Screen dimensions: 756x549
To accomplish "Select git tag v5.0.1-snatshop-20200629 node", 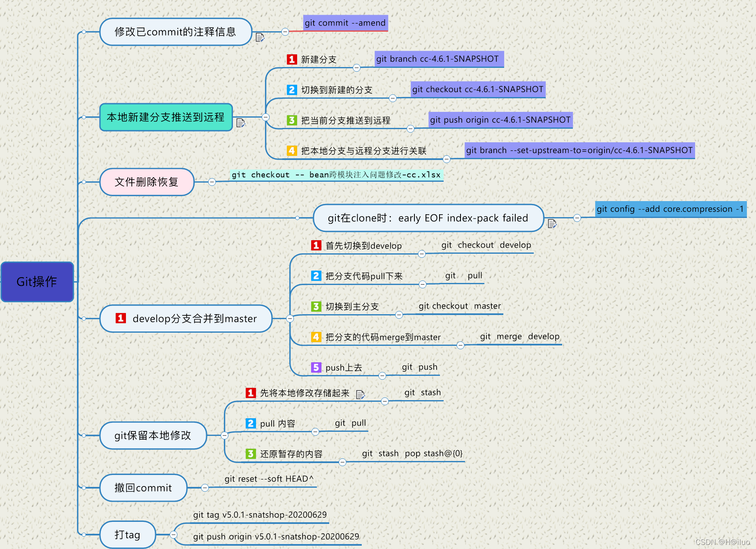I will coord(260,515).
